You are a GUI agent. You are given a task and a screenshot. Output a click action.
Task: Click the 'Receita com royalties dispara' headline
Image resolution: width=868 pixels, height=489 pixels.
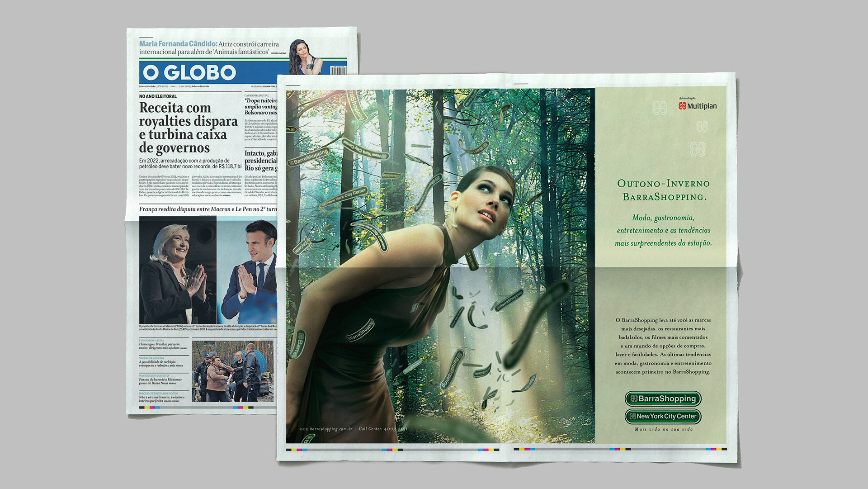click(x=188, y=128)
